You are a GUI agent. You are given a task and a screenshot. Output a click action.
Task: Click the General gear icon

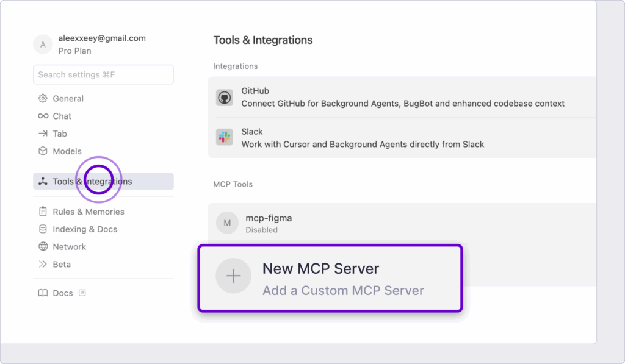(43, 98)
